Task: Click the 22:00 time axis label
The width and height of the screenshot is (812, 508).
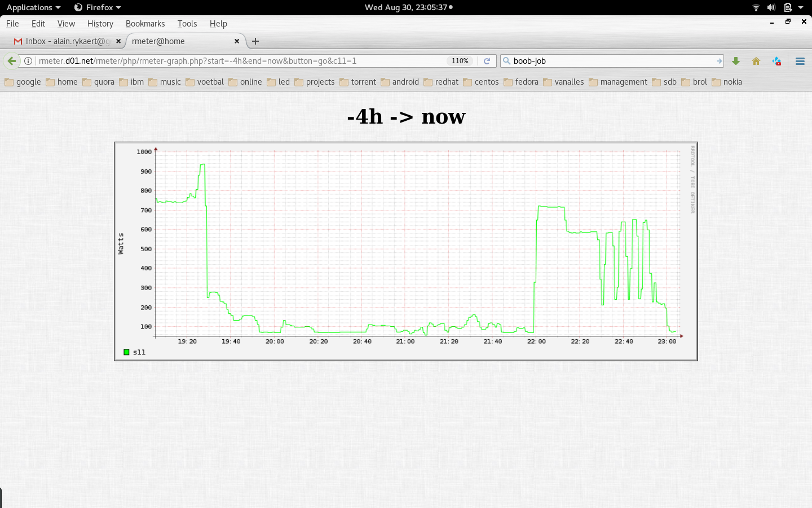Action: click(536, 341)
